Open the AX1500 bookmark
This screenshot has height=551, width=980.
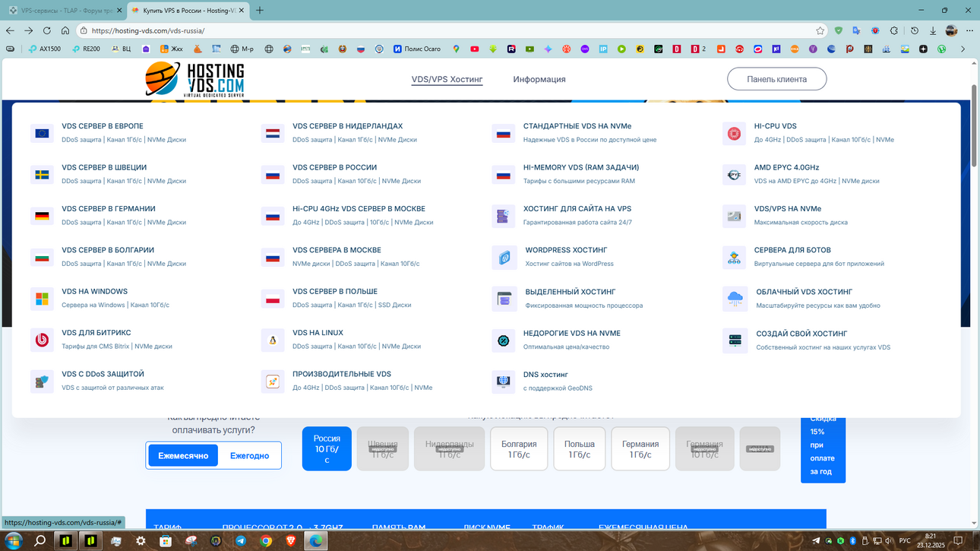(45, 49)
